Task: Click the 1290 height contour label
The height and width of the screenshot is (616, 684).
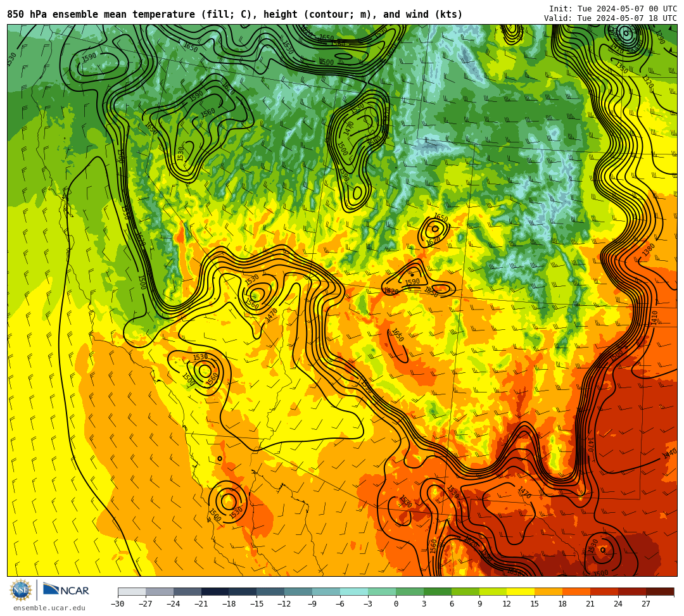Action: click(660, 37)
